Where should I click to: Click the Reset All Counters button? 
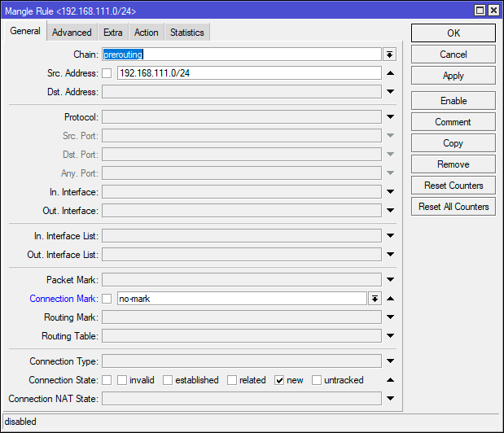(454, 207)
